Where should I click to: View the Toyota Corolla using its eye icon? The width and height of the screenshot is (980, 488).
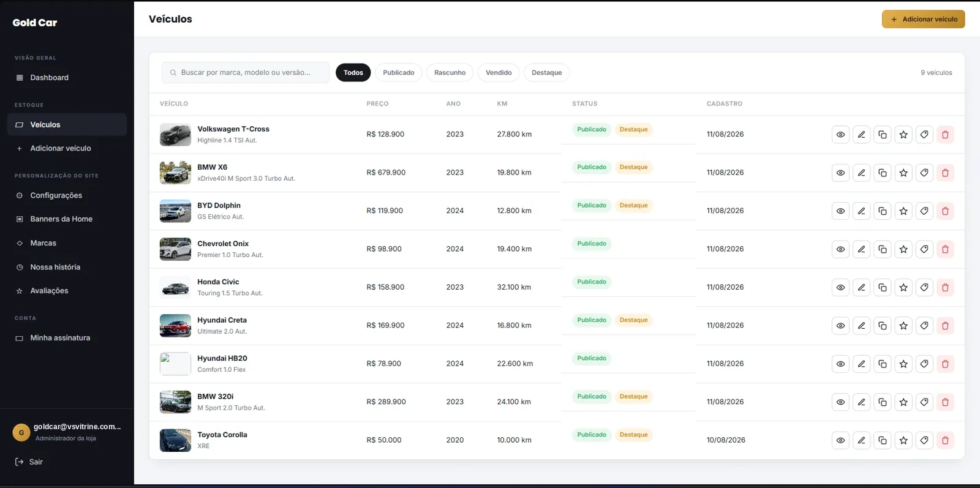tap(840, 440)
